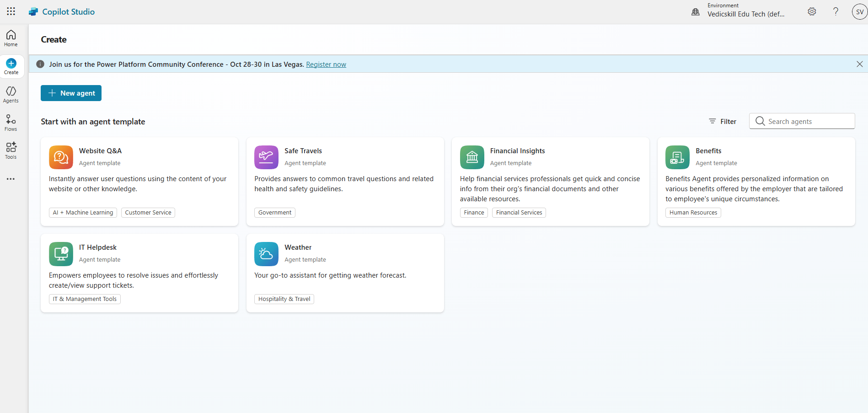Open Agents from the left sidebar

pyautogui.click(x=11, y=95)
